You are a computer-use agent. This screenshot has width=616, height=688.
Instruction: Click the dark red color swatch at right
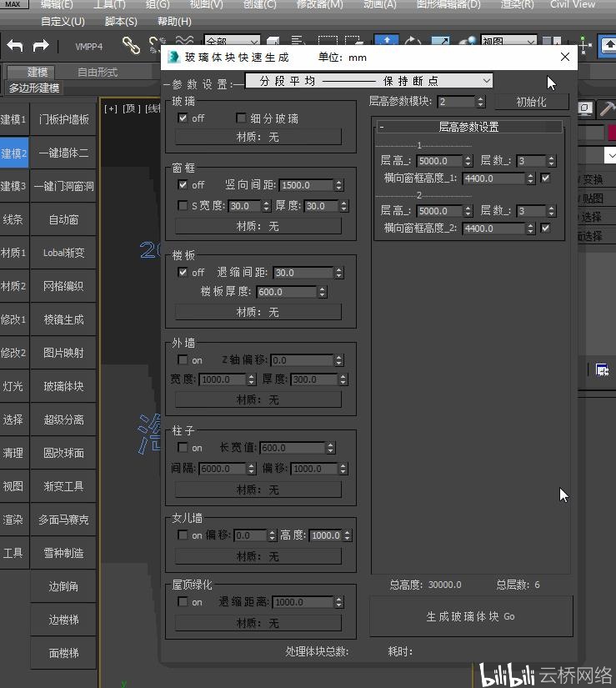(612, 133)
